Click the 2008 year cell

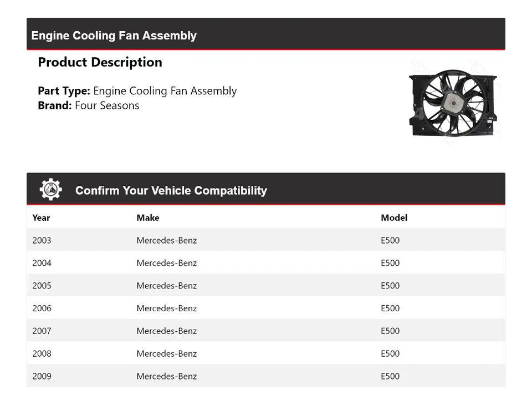[42, 353]
